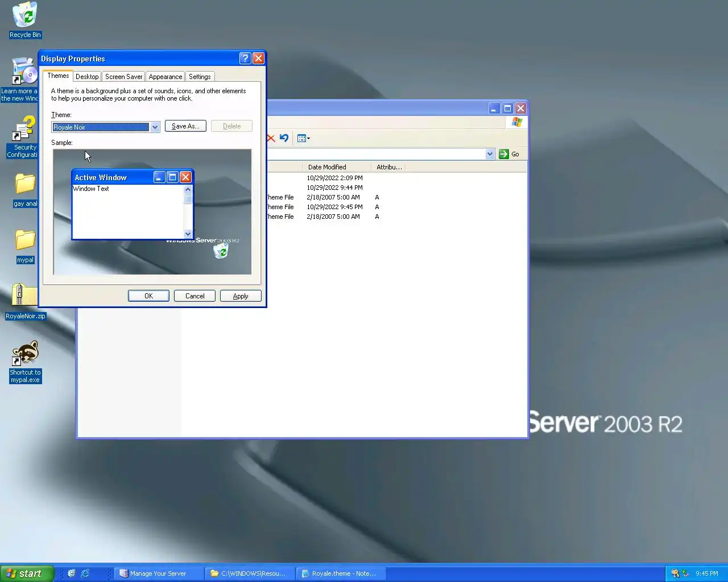This screenshot has height=582, width=728.
Task: Click Apply in Display Properties
Action: (x=241, y=296)
